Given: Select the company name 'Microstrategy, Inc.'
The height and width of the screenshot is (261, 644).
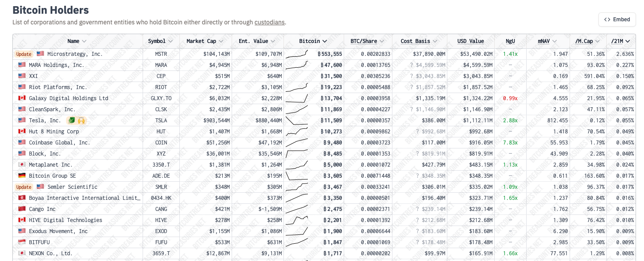Looking at the screenshot, I should (x=75, y=54).
